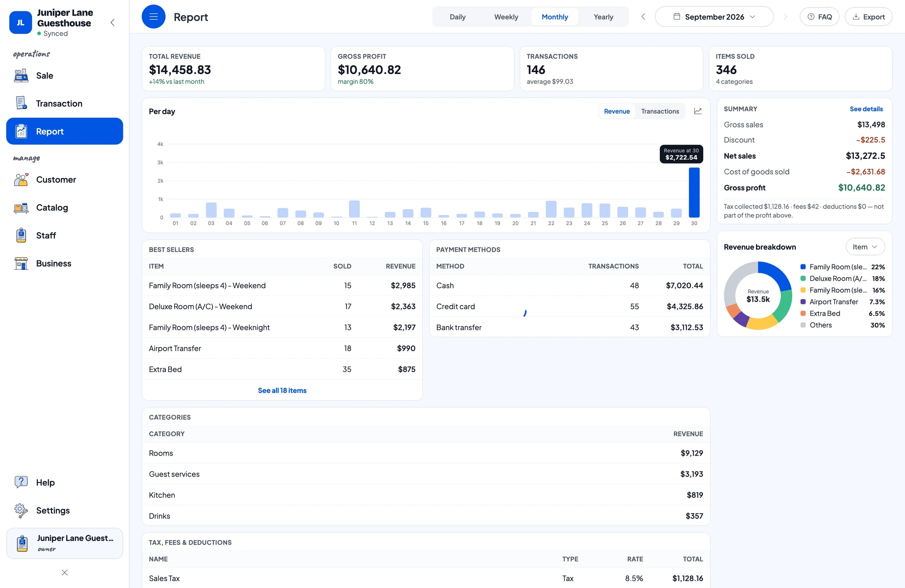Image resolution: width=905 pixels, height=588 pixels.
Task: Open the FAQ button
Action: coord(819,17)
